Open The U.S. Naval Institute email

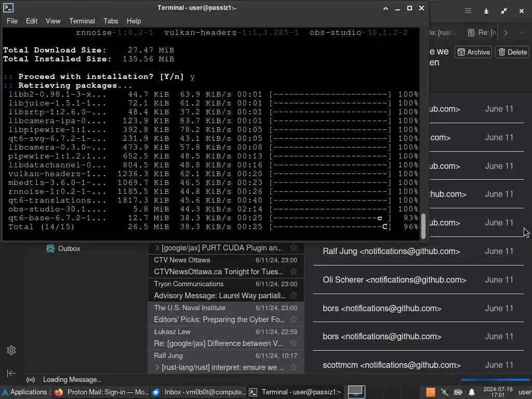226,314
